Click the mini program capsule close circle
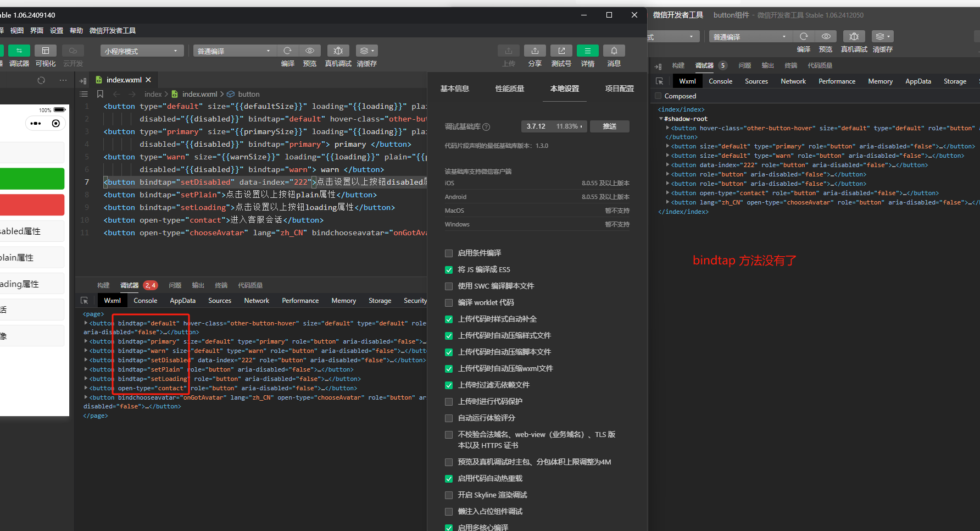 click(55, 124)
